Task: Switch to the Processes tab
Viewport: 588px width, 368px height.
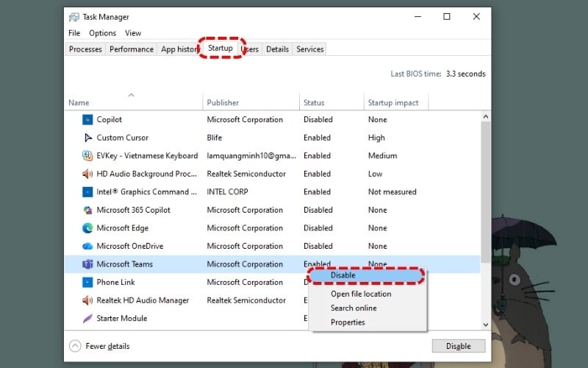Action: [x=85, y=49]
